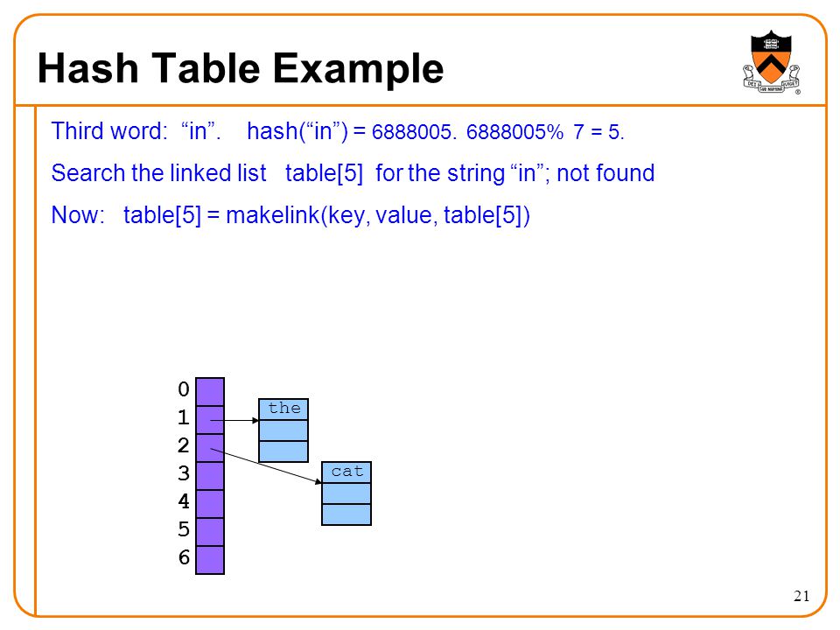Click the Princeton shield logo
This screenshot has height=630, width=840.
pos(772,62)
